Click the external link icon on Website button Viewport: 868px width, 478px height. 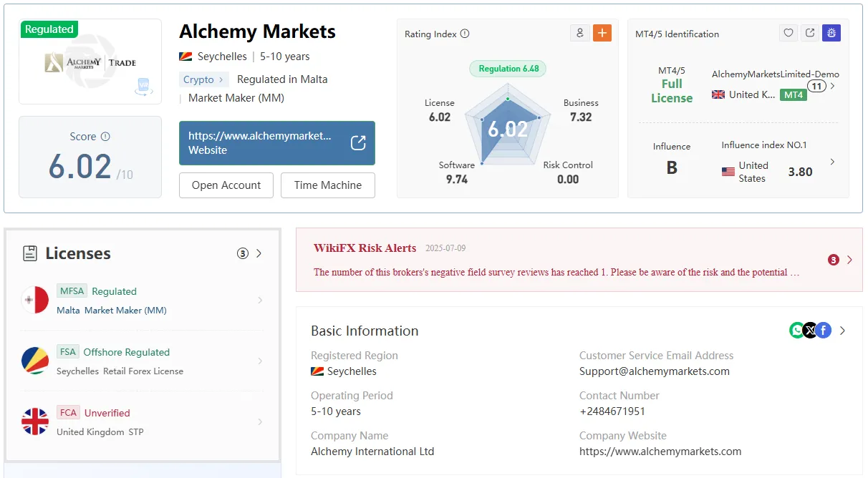(358, 143)
